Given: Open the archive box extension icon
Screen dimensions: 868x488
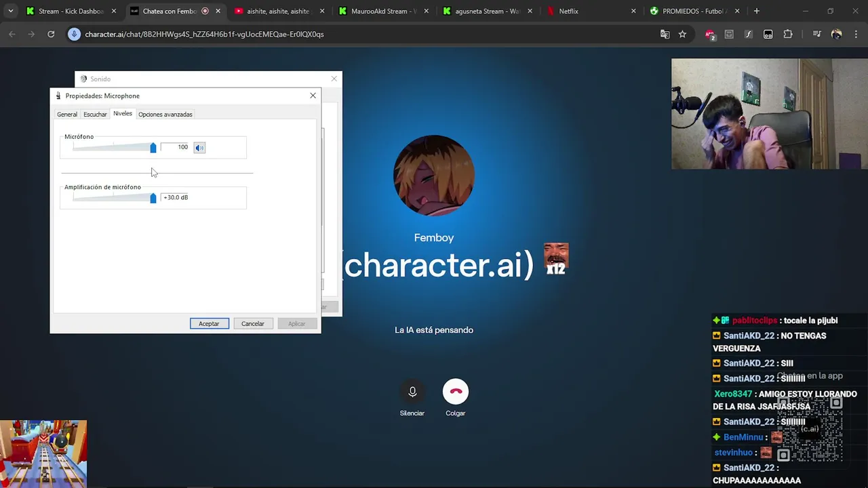Looking at the screenshot, I should [x=729, y=34].
